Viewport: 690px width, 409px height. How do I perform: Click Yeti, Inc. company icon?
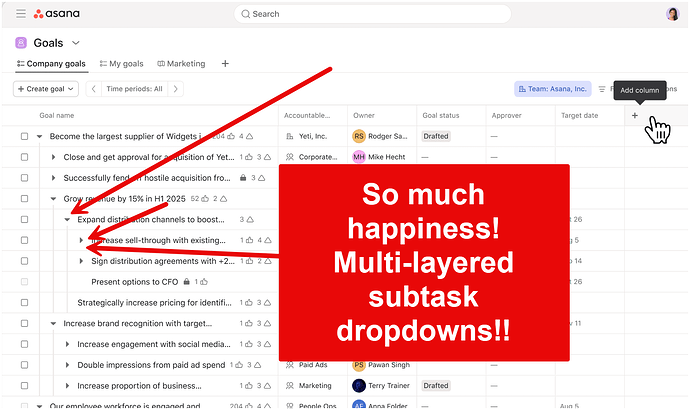pos(290,136)
